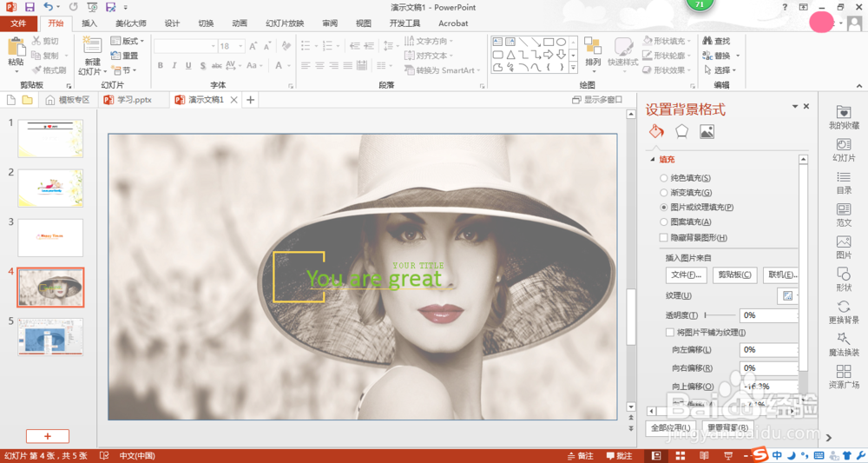Select the Effects pentagon icon in format pane

click(681, 131)
